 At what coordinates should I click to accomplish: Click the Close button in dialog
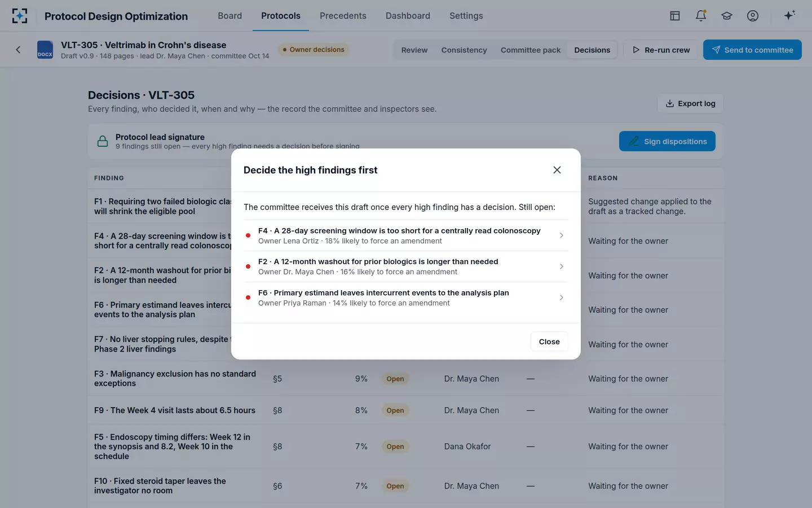pyautogui.click(x=549, y=341)
